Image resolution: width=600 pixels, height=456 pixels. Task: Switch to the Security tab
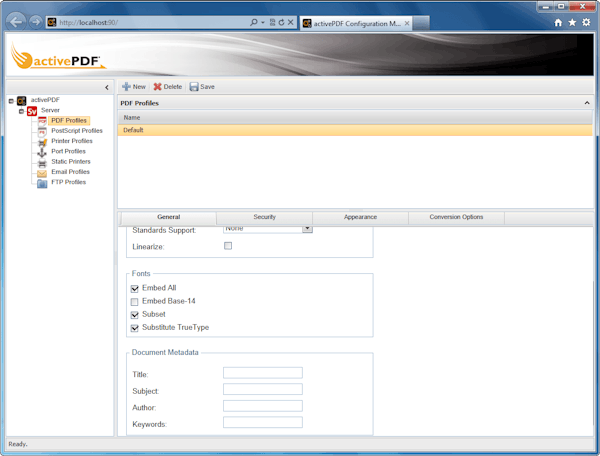pos(264,217)
